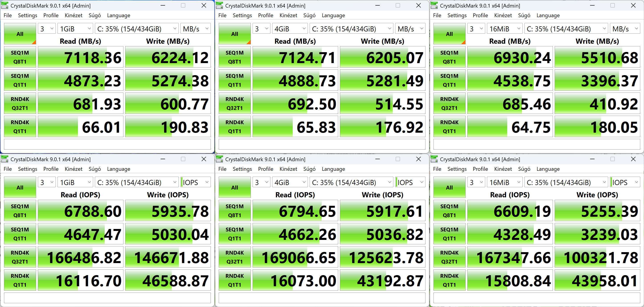Open Kinézet menu in the 1GiB IOPS window
Image resolution: width=644 pixels, height=307 pixels.
pyautogui.click(x=73, y=169)
